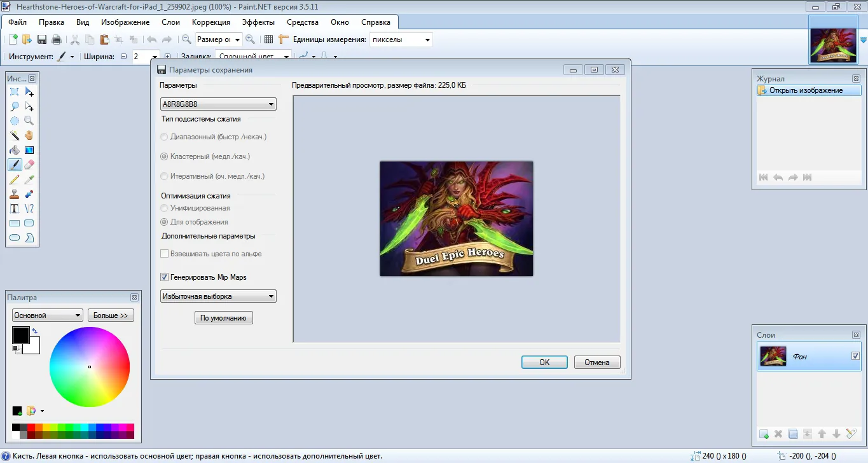Select the Rectangle shape tool
This screenshot has width=868, height=463.
click(15, 223)
